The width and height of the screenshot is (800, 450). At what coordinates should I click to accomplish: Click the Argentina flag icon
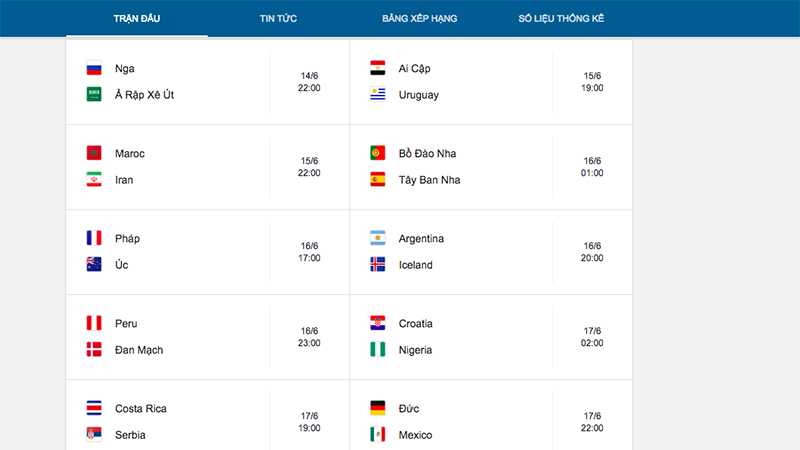pyautogui.click(x=378, y=239)
